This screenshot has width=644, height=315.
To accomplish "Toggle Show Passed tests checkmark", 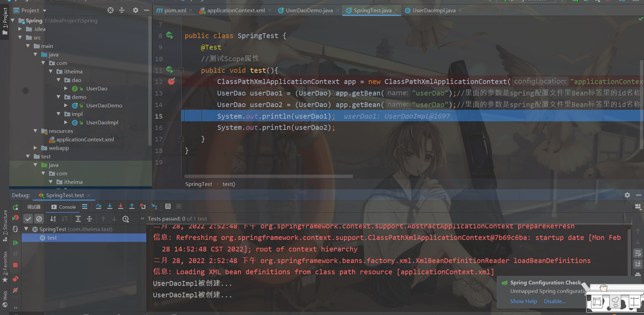I will 28,219.
